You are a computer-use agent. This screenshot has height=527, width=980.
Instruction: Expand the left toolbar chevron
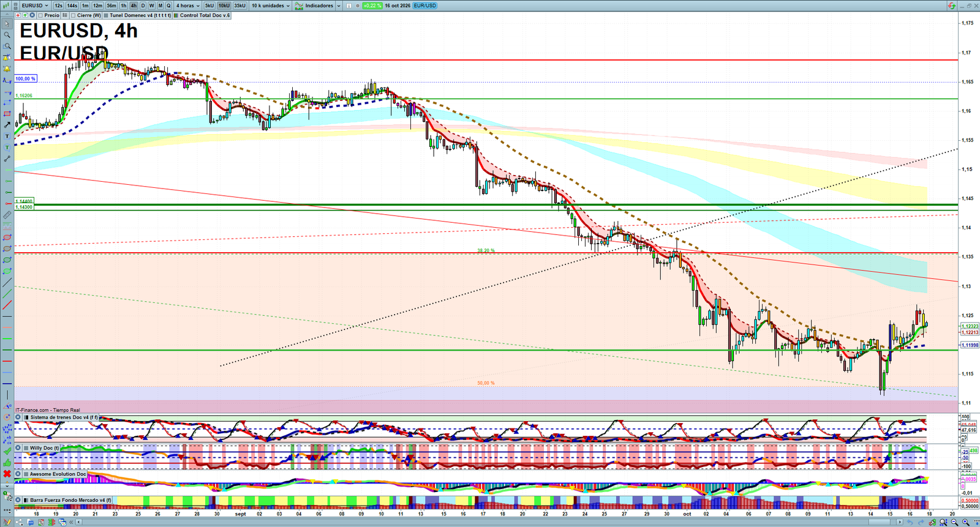coord(7,486)
